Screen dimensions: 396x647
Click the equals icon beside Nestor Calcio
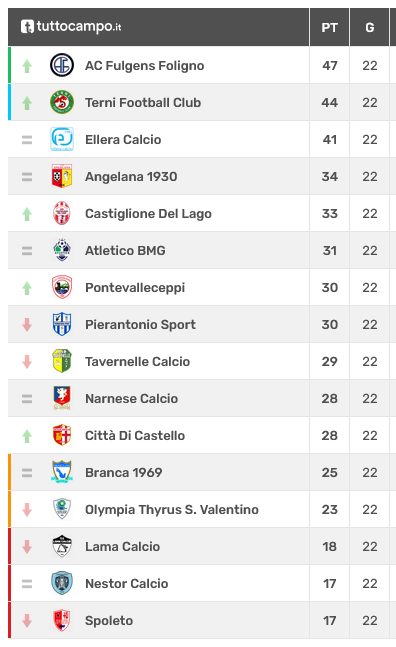coord(27,583)
